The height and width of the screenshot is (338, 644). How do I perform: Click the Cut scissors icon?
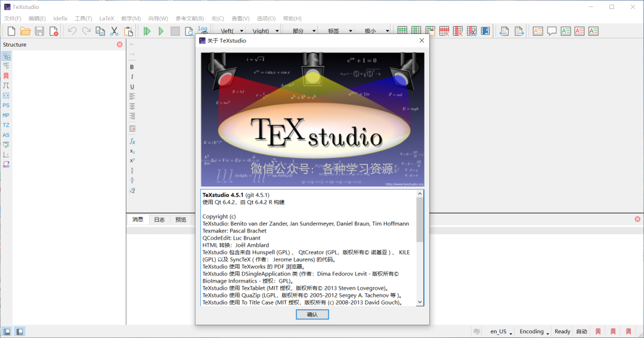pyautogui.click(x=114, y=31)
